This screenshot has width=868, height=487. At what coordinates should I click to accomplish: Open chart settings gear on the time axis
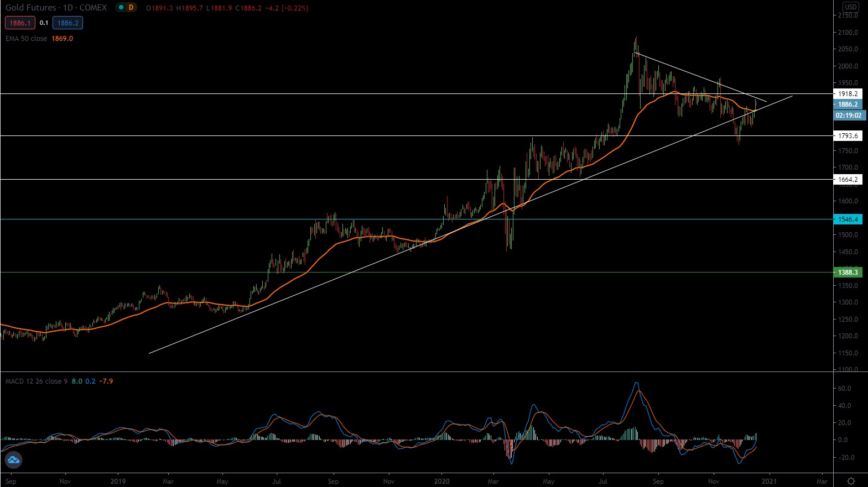coord(851,481)
